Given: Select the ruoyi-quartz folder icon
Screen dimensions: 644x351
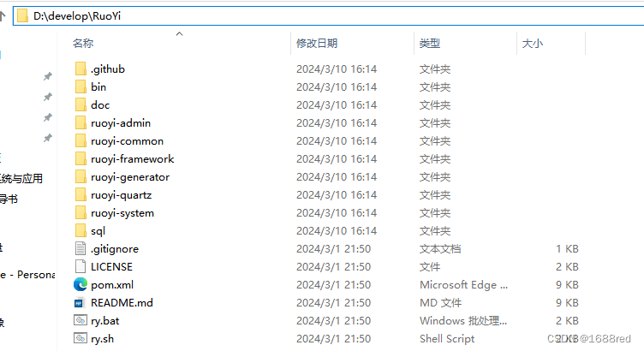Looking at the screenshot, I should (x=80, y=195).
